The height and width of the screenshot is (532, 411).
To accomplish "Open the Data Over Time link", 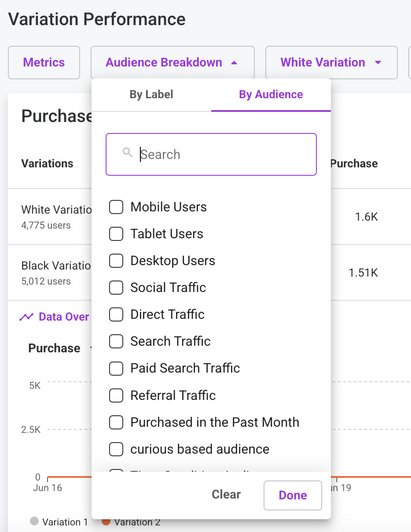I will click(x=64, y=317).
